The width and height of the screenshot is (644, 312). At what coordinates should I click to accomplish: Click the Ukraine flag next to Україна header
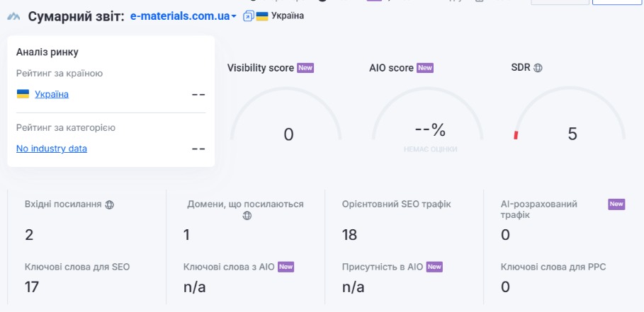[262, 16]
